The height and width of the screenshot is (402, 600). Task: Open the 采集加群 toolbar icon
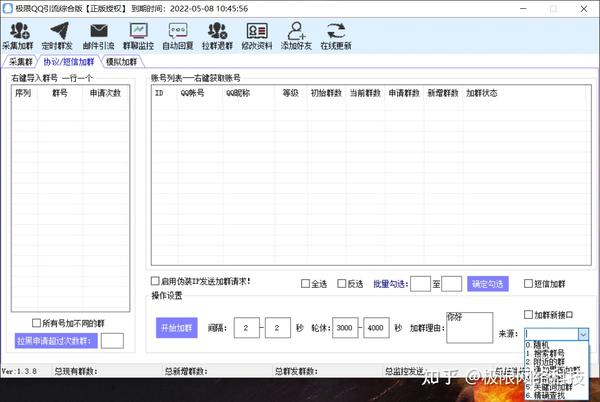pos(18,36)
